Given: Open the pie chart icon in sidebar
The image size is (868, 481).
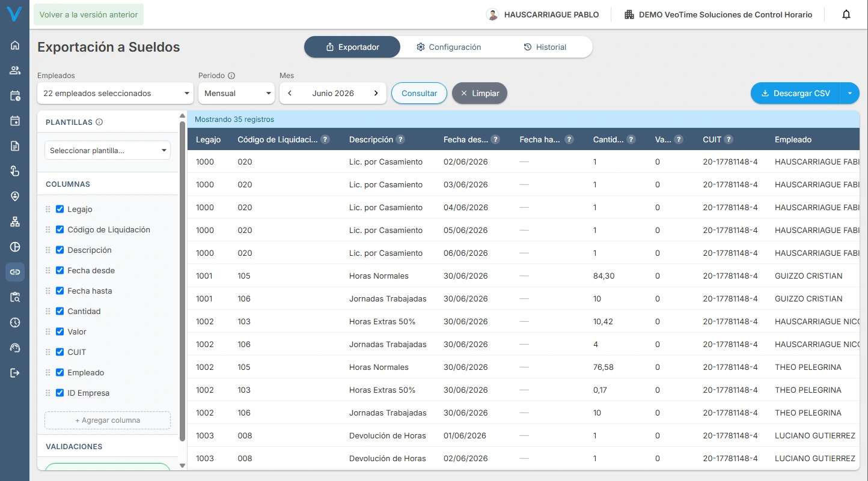Looking at the screenshot, I should pyautogui.click(x=15, y=247).
